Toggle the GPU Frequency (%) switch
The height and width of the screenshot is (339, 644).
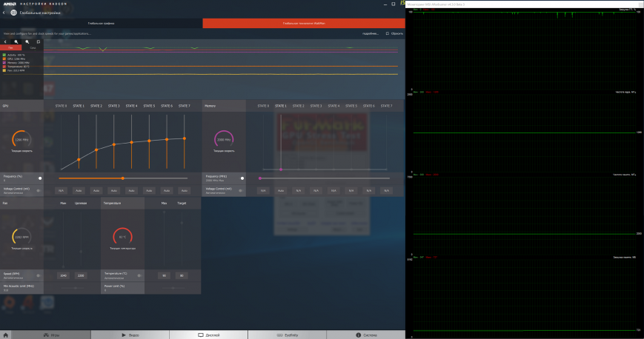coord(39,178)
